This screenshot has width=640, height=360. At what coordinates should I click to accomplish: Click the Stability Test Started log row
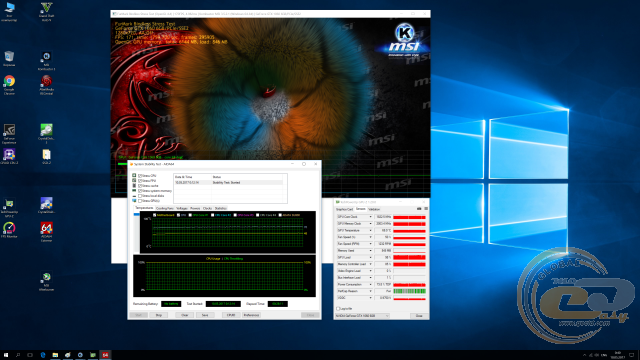pos(229,182)
